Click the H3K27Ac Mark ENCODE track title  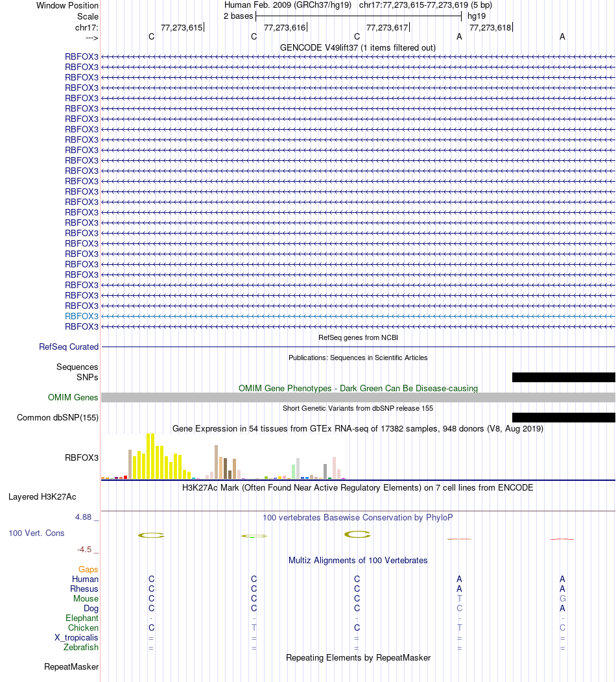(x=358, y=487)
